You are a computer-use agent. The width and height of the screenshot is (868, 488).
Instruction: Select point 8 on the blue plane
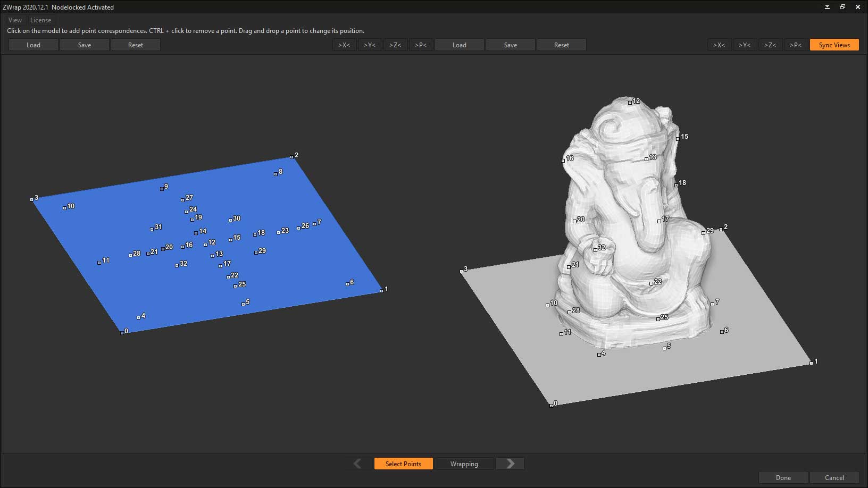tap(276, 174)
